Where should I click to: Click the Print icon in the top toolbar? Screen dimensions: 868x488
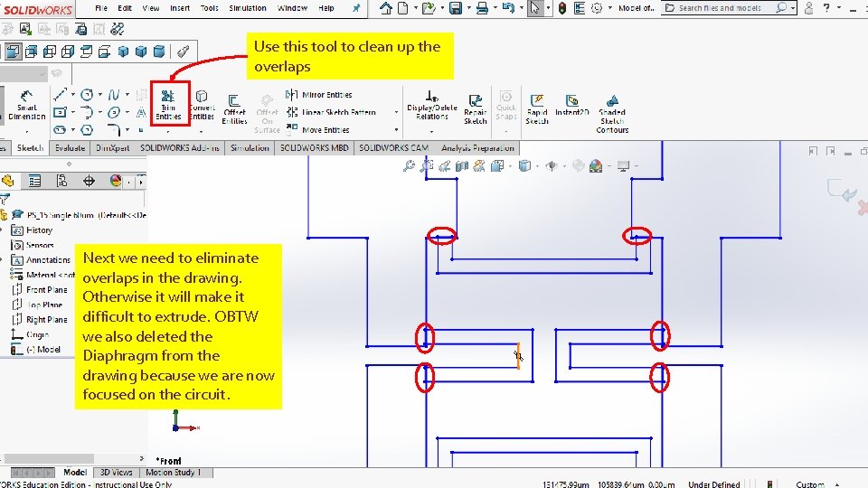click(482, 8)
